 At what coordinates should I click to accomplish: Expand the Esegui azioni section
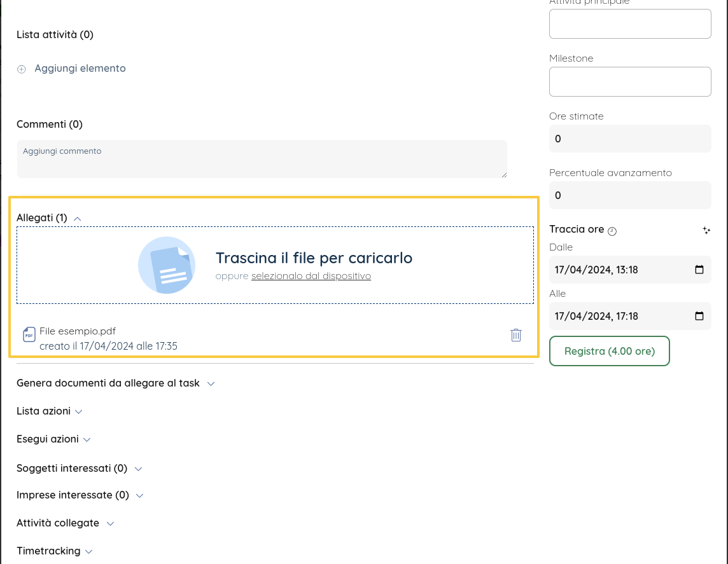tap(87, 440)
